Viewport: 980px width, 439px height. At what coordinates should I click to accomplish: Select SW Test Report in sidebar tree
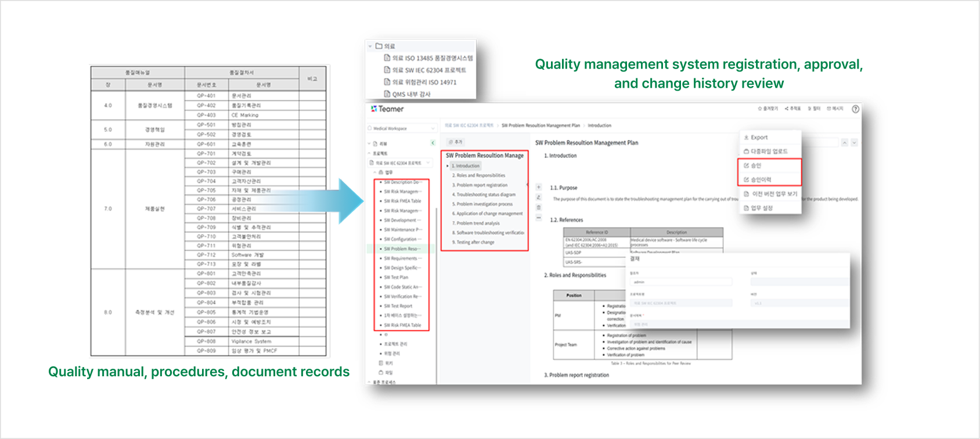[x=398, y=306]
